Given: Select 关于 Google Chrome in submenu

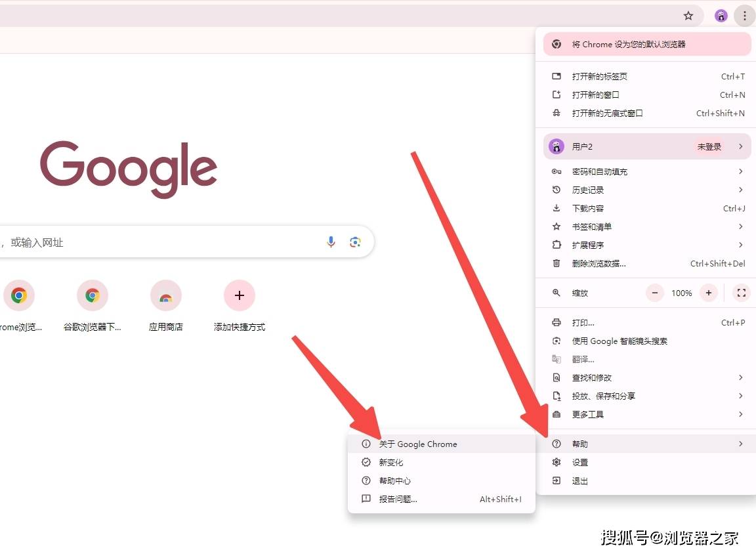Looking at the screenshot, I should [x=442, y=444].
